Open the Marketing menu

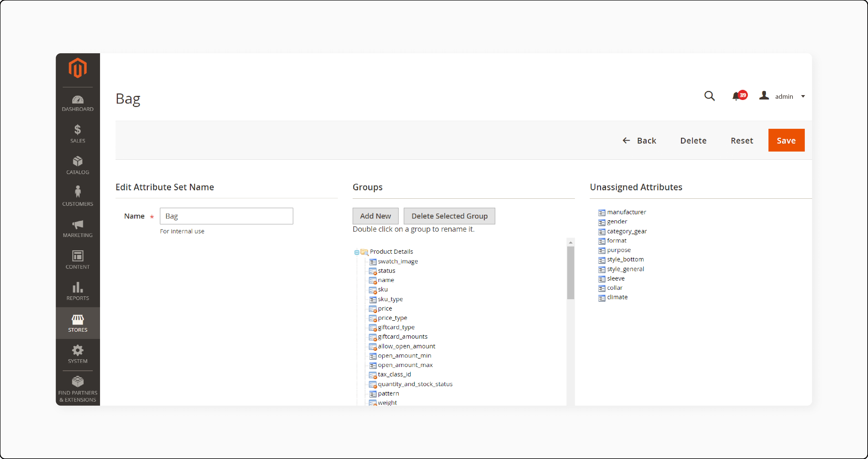pyautogui.click(x=77, y=229)
